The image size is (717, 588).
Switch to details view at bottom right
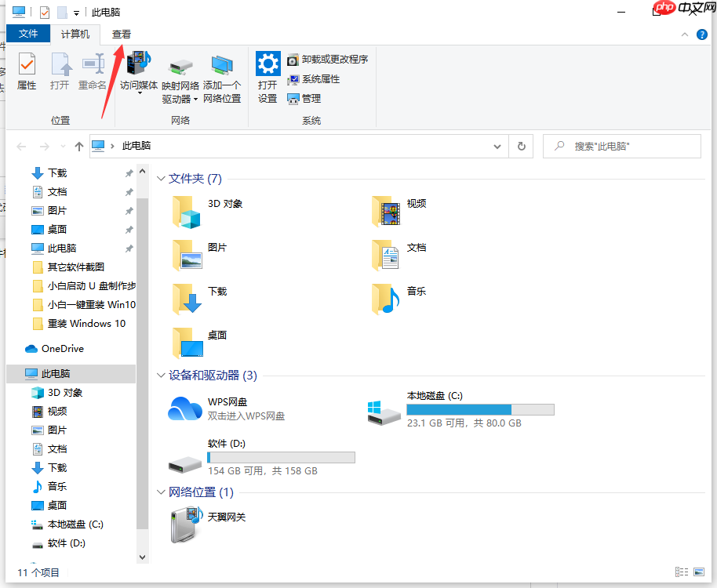(682, 572)
